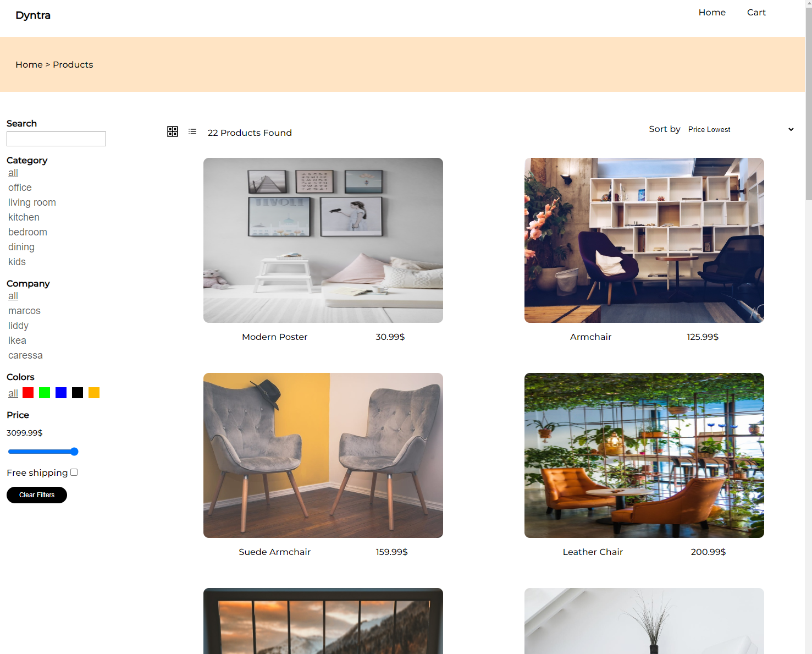812x654 pixels.
Task: Click the Products breadcrumb link
Action: 73,64
